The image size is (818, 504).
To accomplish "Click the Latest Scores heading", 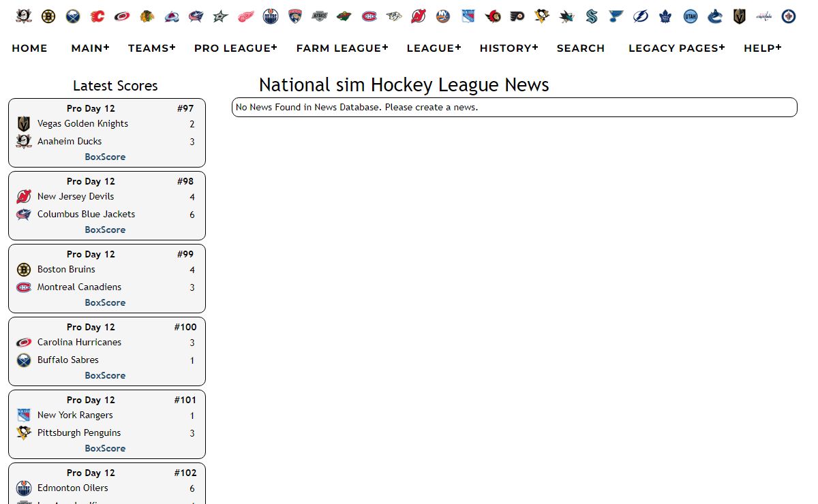I will [115, 86].
